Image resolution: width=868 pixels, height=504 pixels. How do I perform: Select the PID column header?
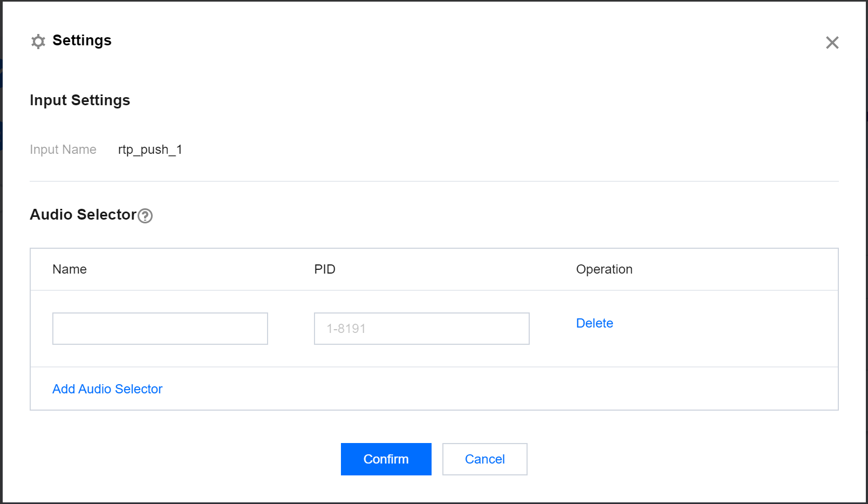tap(325, 269)
